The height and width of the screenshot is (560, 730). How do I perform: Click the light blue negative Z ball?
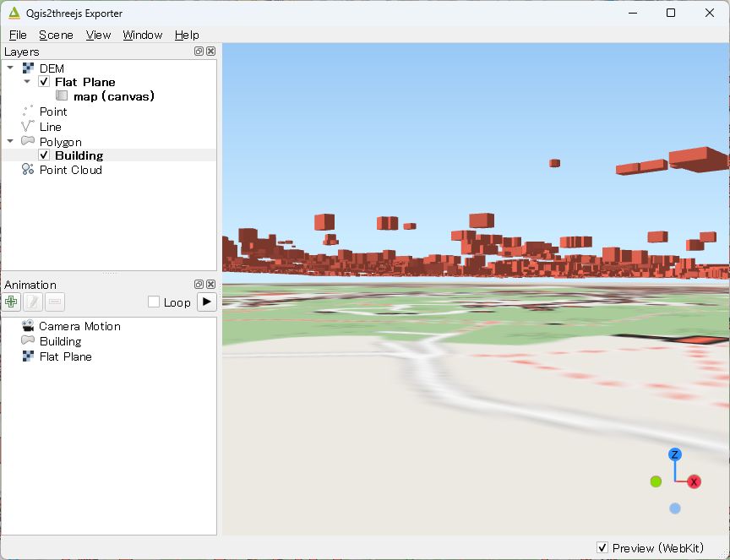[x=674, y=508]
